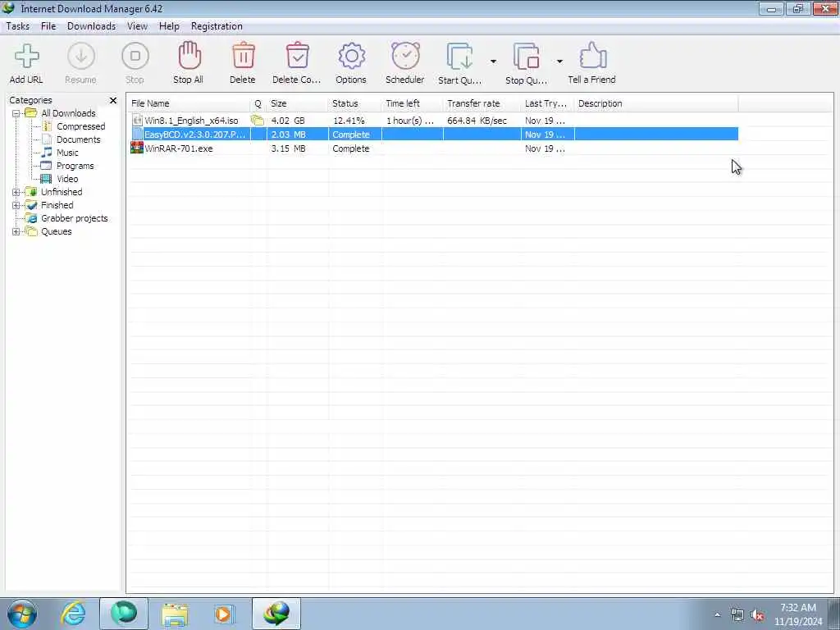840x630 pixels.
Task: Open the Tasks menu
Action: [x=18, y=26]
